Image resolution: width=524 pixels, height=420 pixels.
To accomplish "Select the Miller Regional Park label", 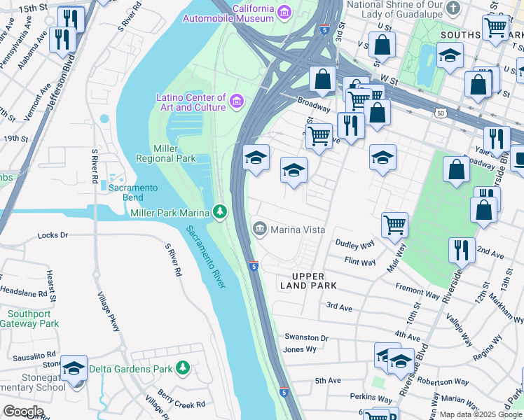I will click(x=166, y=153).
